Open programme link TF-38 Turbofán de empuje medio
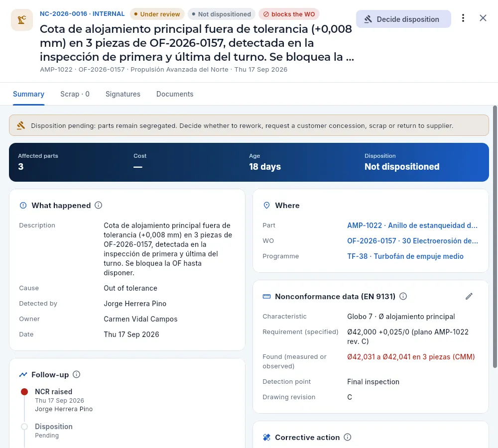This screenshot has width=498, height=448. tap(405, 256)
